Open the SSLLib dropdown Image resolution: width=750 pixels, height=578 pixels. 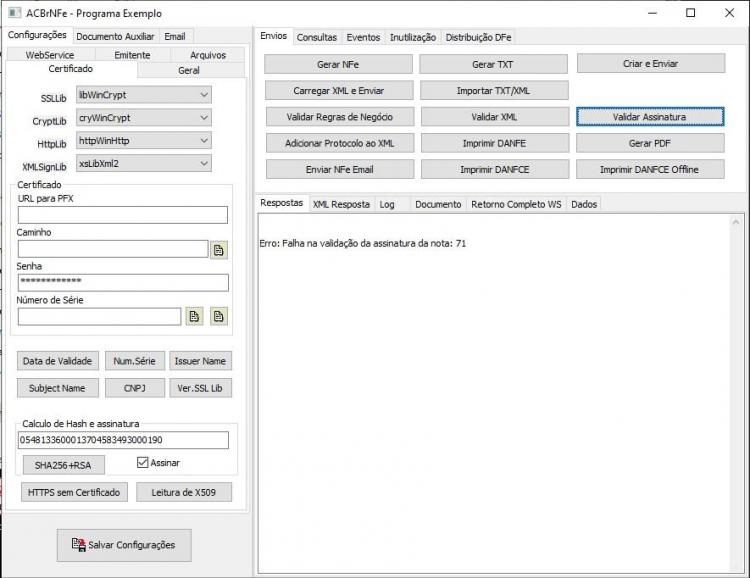(x=143, y=95)
